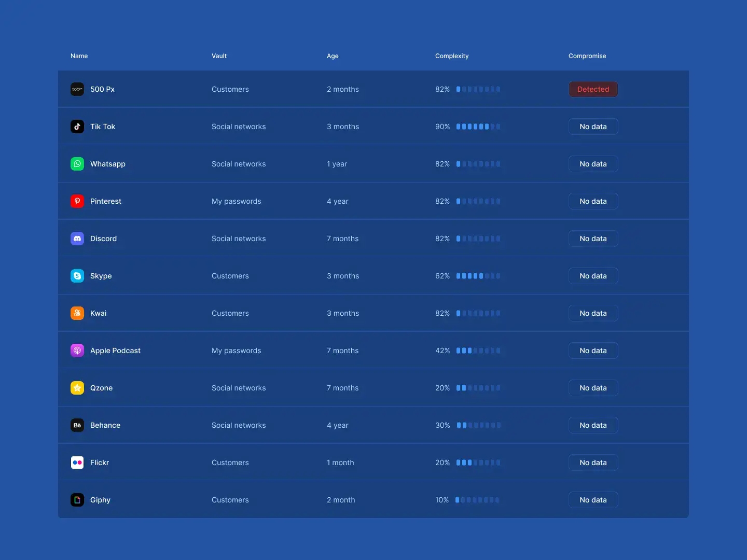Screen dimensions: 747x560
Task: Click the Flickr app icon
Action: coord(77,463)
